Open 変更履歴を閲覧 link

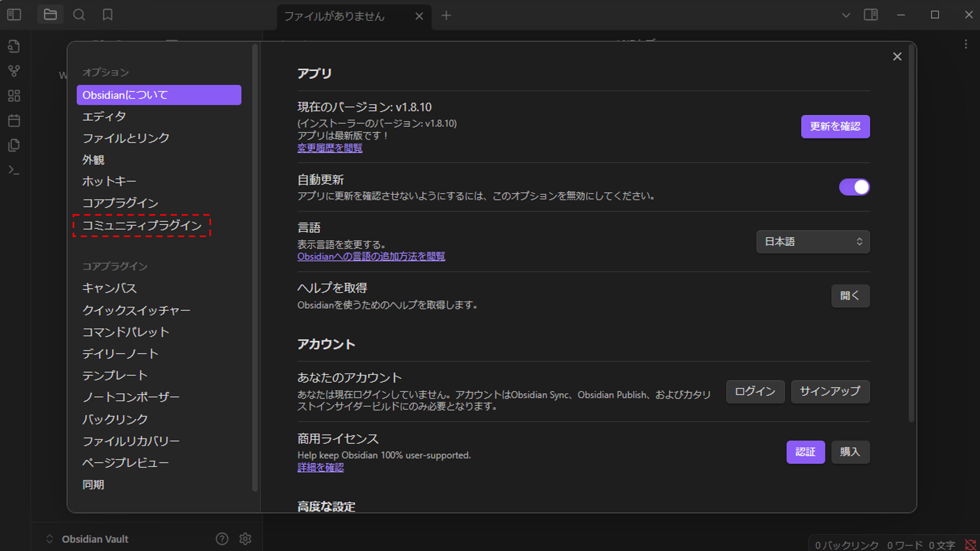coord(330,148)
